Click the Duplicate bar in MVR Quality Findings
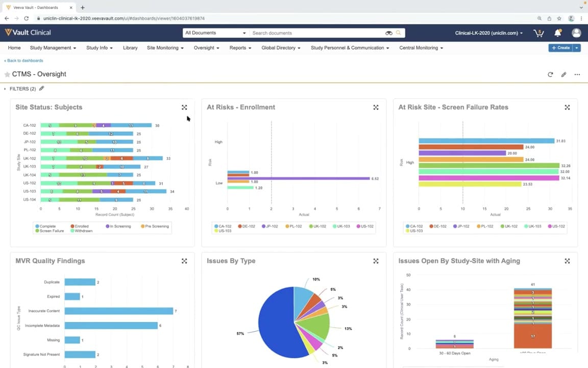This screenshot has height=368, width=588. [x=80, y=282]
